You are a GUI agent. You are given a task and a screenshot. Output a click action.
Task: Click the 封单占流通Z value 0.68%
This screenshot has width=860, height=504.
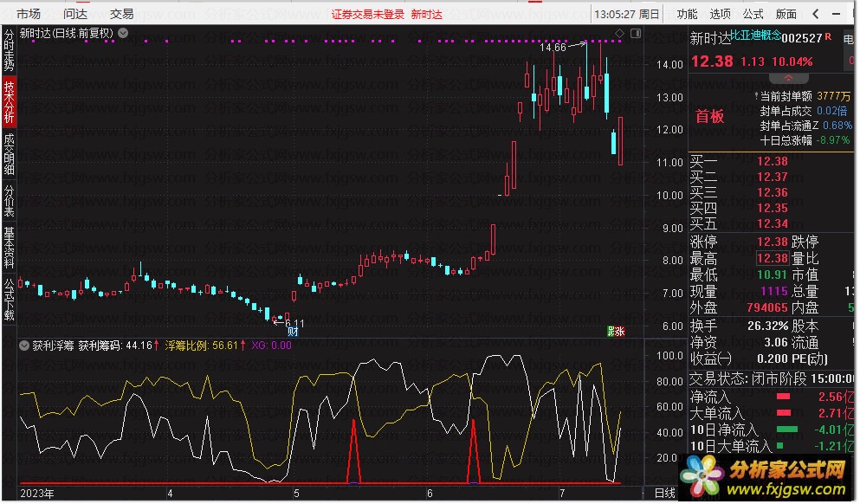coord(837,126)
